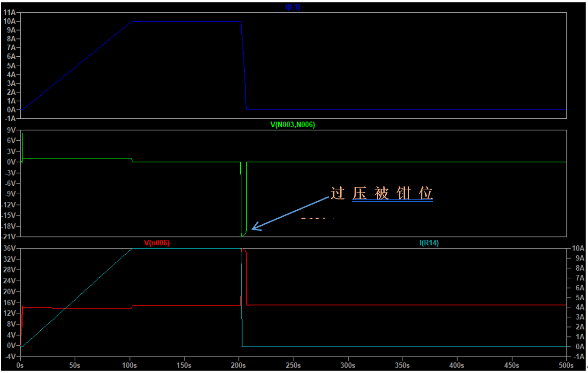Click the 500s label on time axis

pos(566,365)
